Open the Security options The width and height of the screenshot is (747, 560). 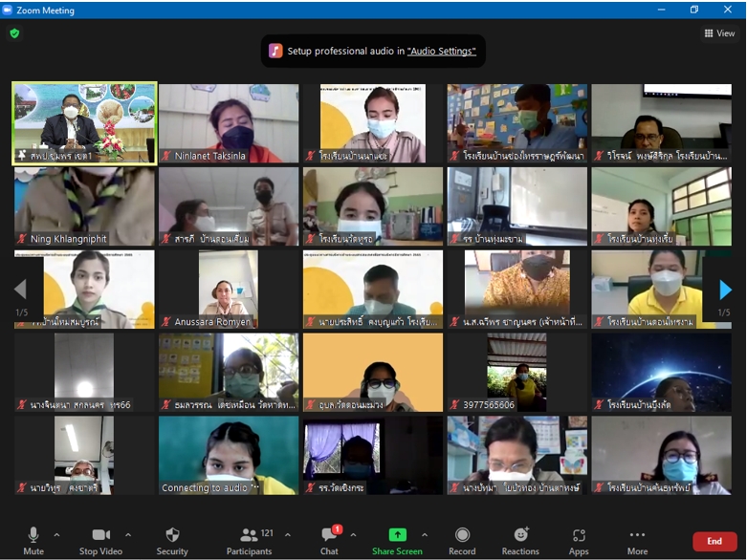pyautogui.click(x=172, y=540)
